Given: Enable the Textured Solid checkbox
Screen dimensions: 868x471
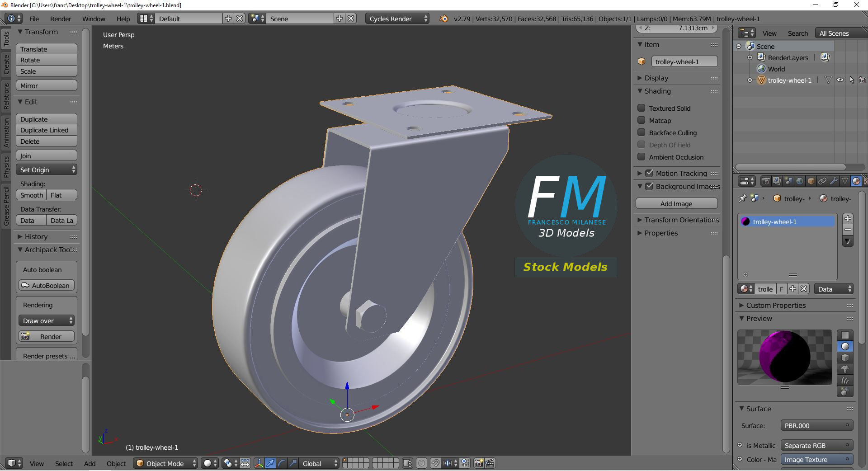Looking at the screenshot, I should [x=641, y=108].
